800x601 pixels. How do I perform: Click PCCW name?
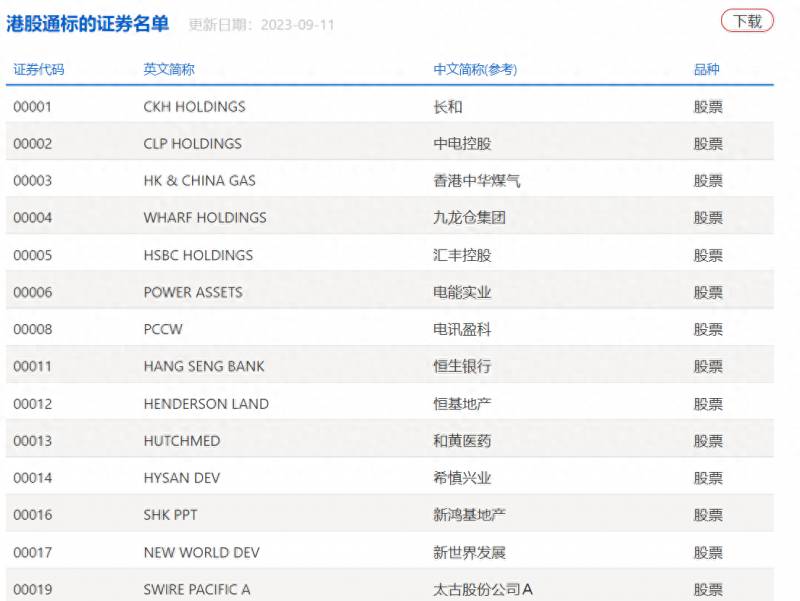[x=163, y=330]
